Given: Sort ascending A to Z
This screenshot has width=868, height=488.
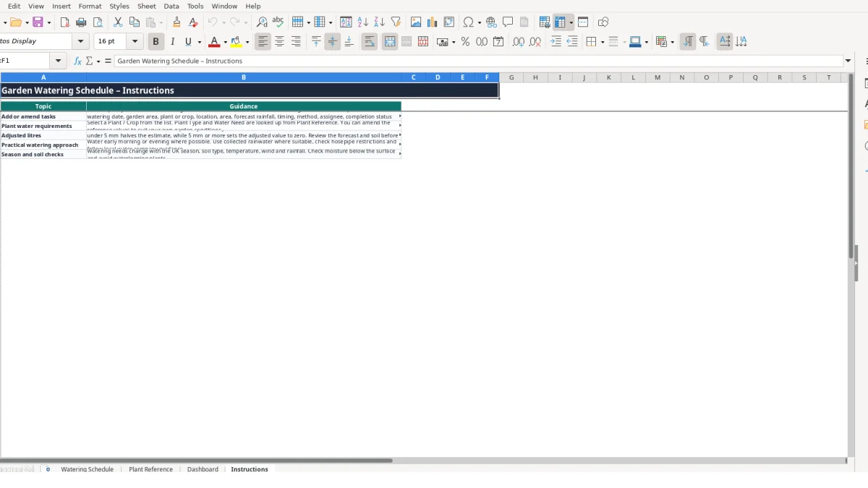Looking at the screenshot, I should coord(362,22).
